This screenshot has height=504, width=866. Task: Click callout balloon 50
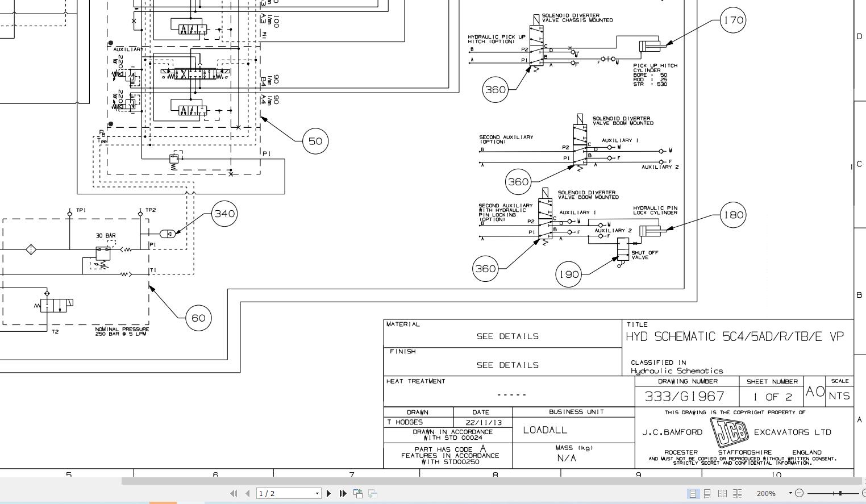tap(315, 141)
